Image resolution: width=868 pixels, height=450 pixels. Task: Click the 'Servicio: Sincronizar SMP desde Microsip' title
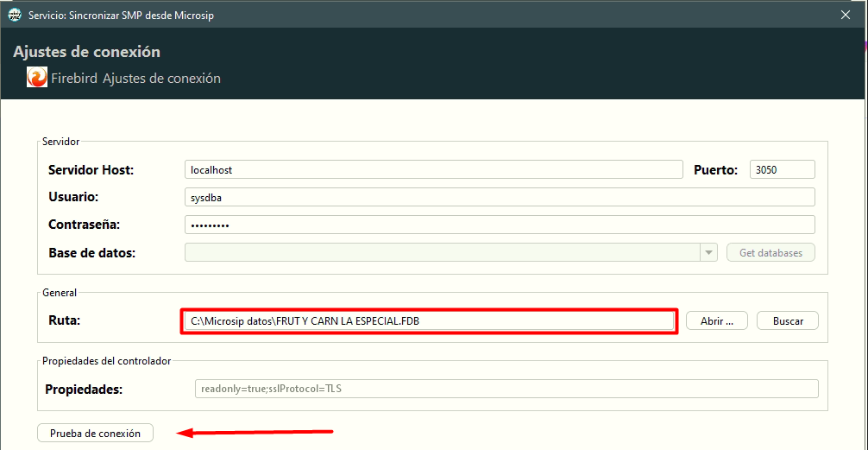click(x=122, y=16)
